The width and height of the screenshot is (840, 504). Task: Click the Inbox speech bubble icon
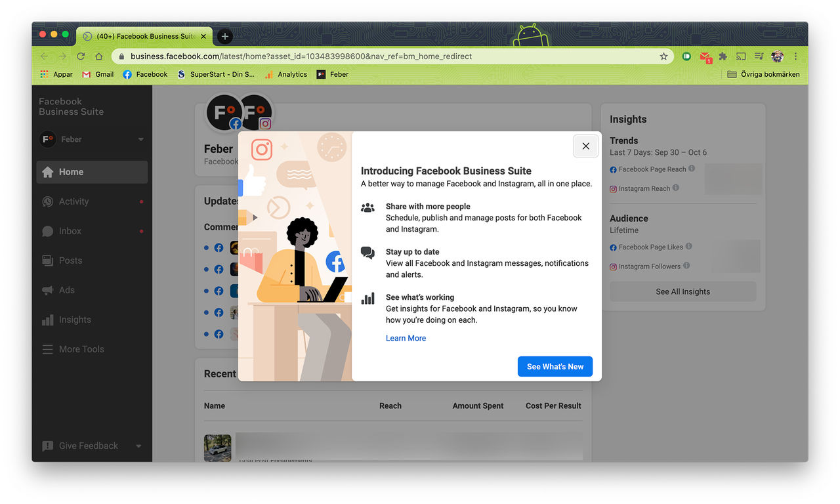(47, 231)
